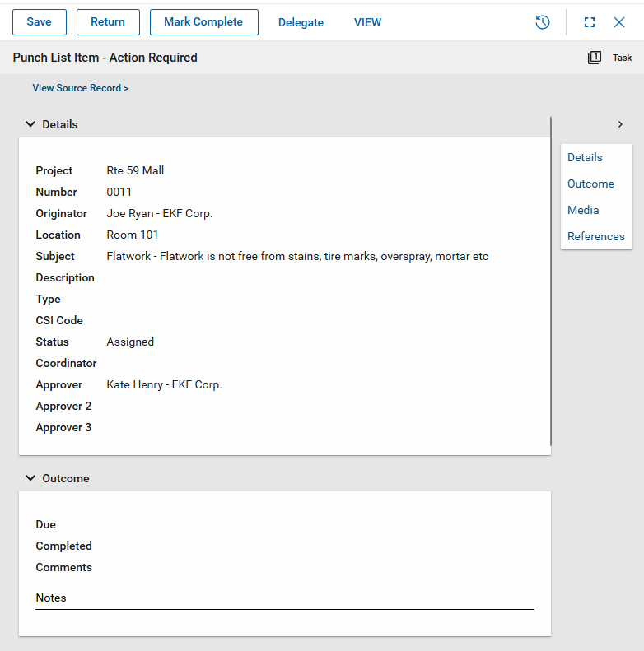Go to the Media section link
Image resolution: width=644 pixels, height=651 pixels.
(583, 210)
